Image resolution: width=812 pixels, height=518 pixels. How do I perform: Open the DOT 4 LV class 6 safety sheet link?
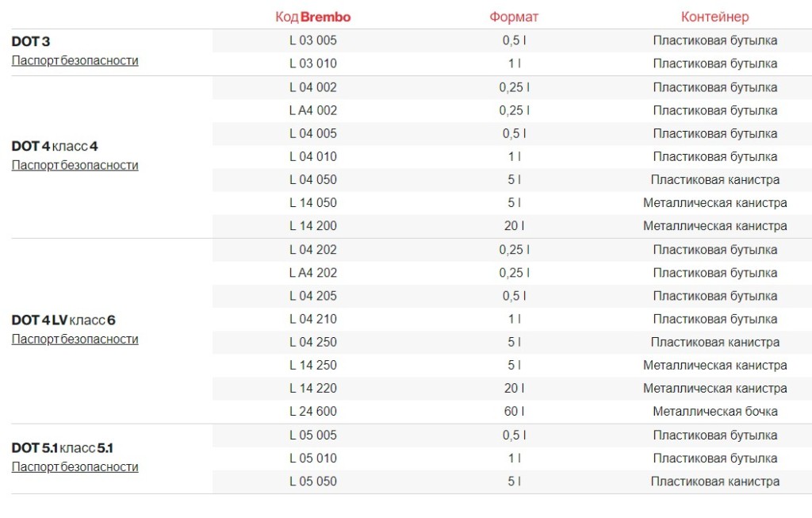(x=75, y=340)
